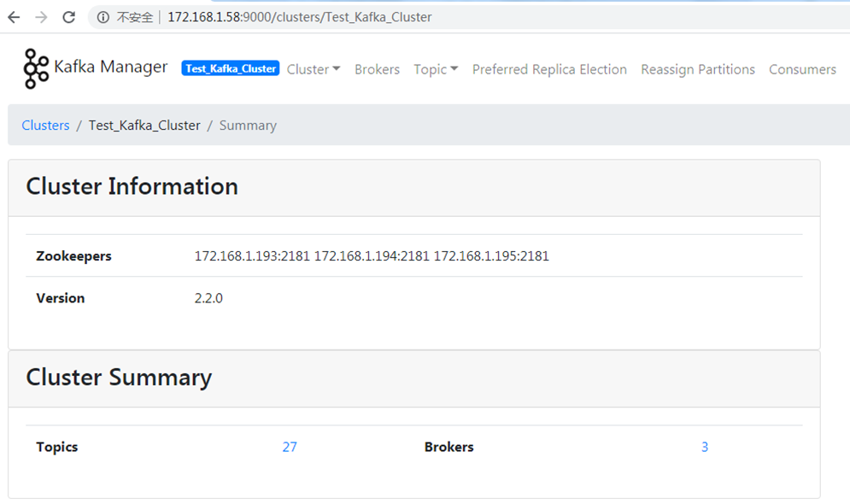Image resolution: width=850 pixels, height=504 pixels.
Task: Click the browser back arrow
Action: [14, 17]
